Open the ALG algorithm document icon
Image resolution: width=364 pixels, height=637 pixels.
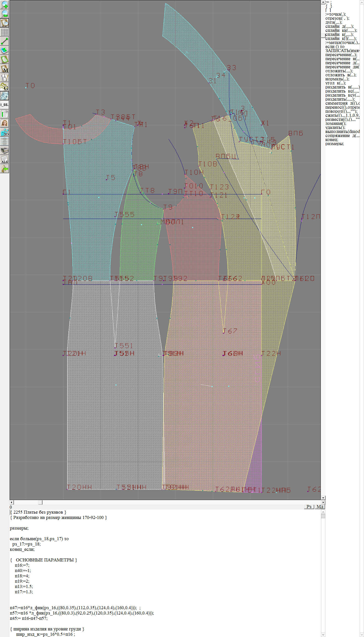[x=5, y=160]
